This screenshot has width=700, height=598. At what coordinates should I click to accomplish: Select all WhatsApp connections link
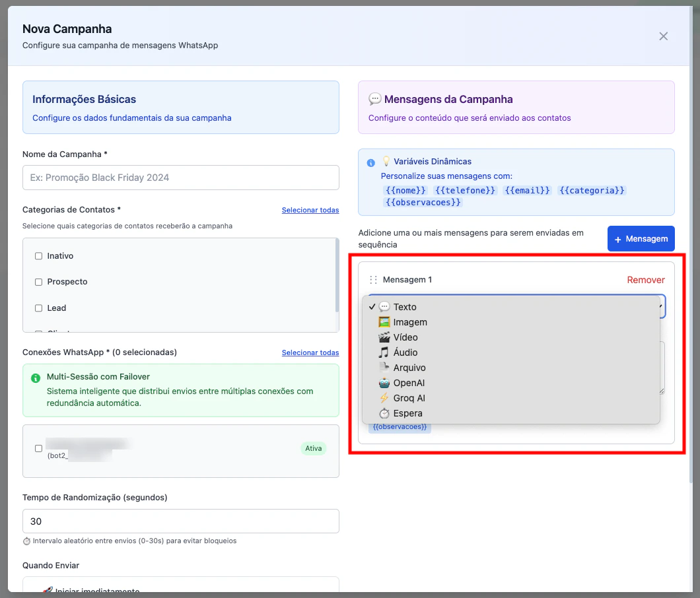pos(310,353)
